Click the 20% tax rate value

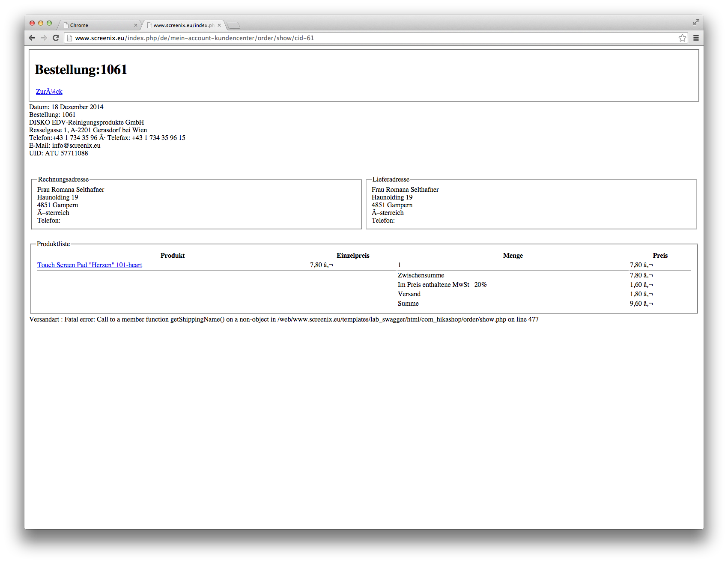pos(480,285)
